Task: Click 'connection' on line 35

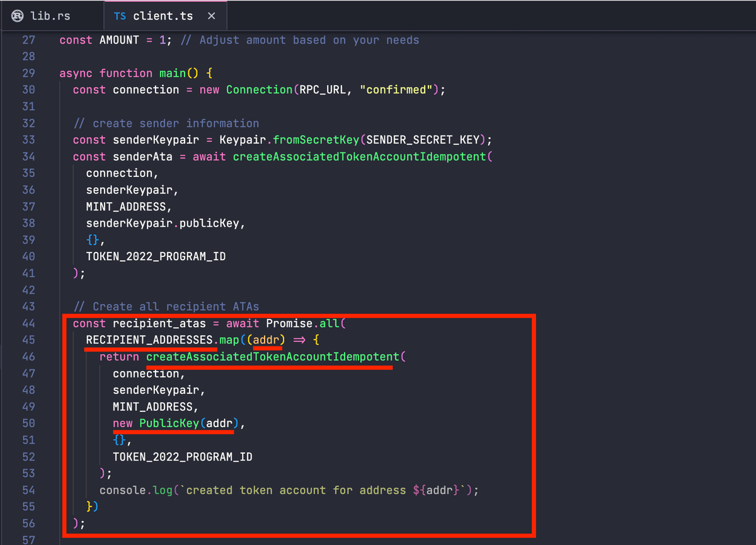Action: tap(119, 173)
